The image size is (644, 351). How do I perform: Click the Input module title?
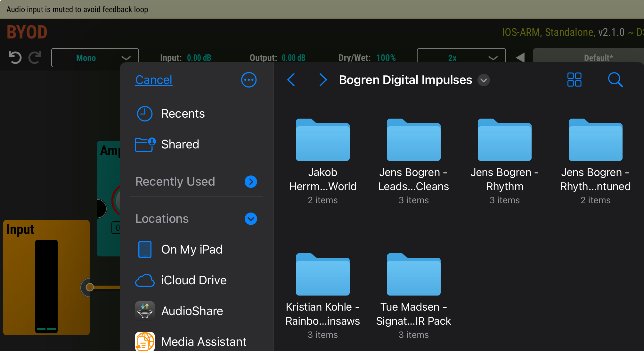pyautogui.click(x=20, y=230)
